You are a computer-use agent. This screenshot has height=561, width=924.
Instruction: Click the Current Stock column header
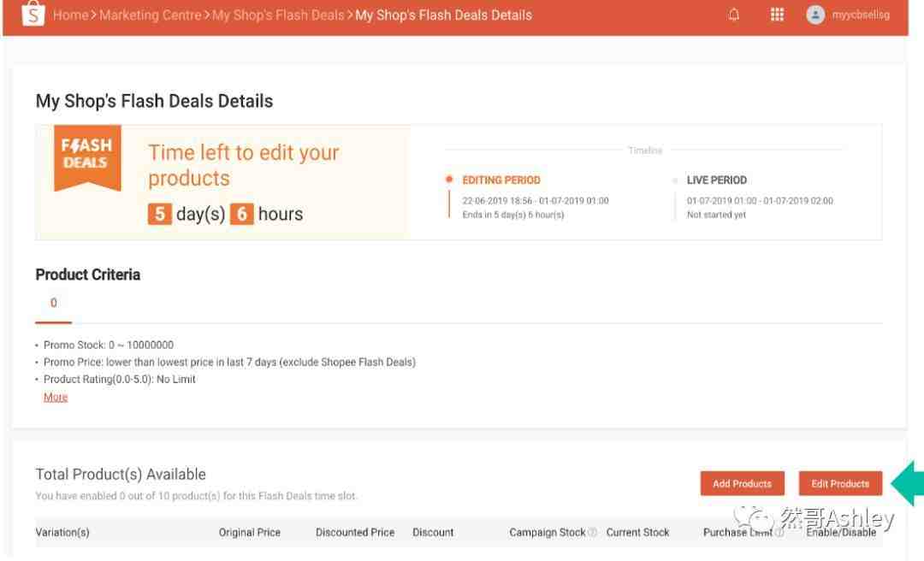637,533
